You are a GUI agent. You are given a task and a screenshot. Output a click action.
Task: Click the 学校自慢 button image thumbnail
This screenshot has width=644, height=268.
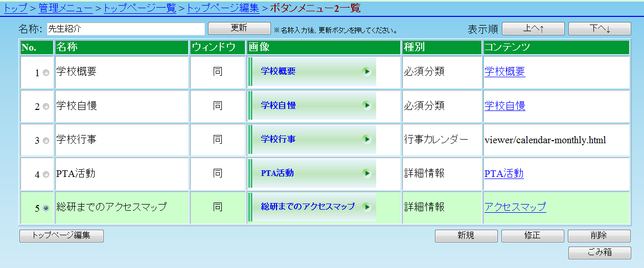click(312, 105)
